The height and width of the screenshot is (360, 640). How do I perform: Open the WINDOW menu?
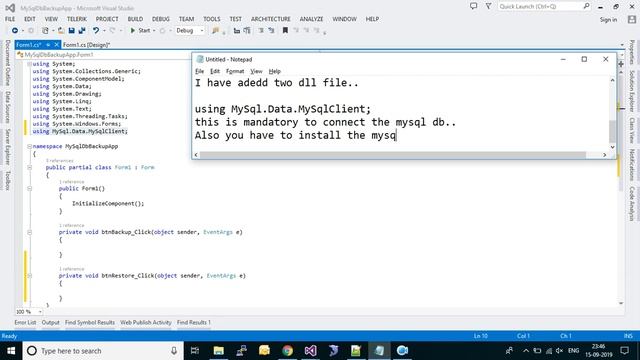pyautogui.click(x=344, y=19)
